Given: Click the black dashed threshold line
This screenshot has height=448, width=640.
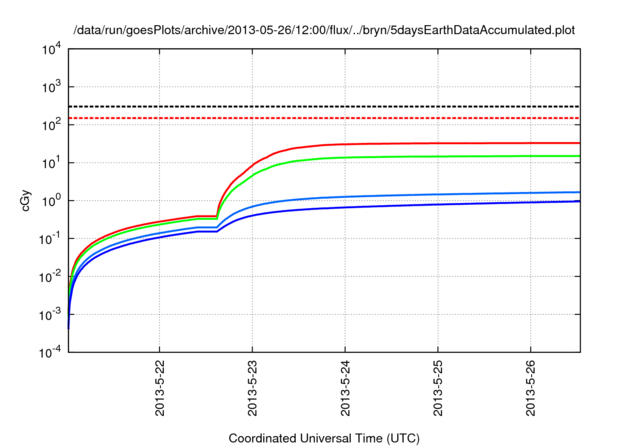Looking at the screenshot, I should pos(324,106).
